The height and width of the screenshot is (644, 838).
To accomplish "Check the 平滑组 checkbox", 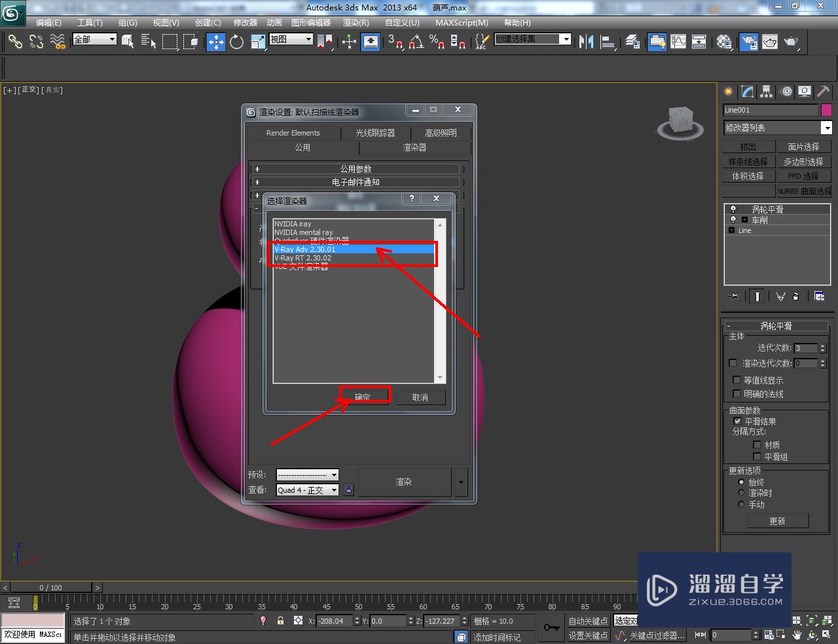I will (757, 457).
